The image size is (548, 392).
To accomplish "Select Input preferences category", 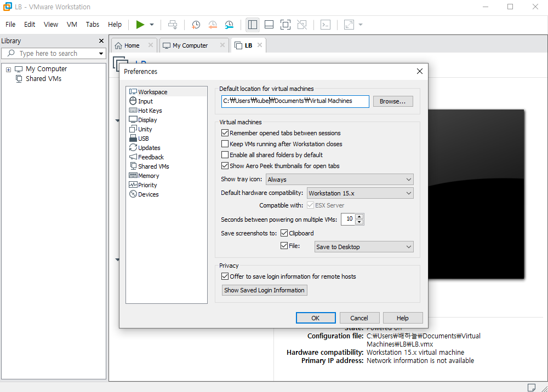I will [x=145, y=101].
